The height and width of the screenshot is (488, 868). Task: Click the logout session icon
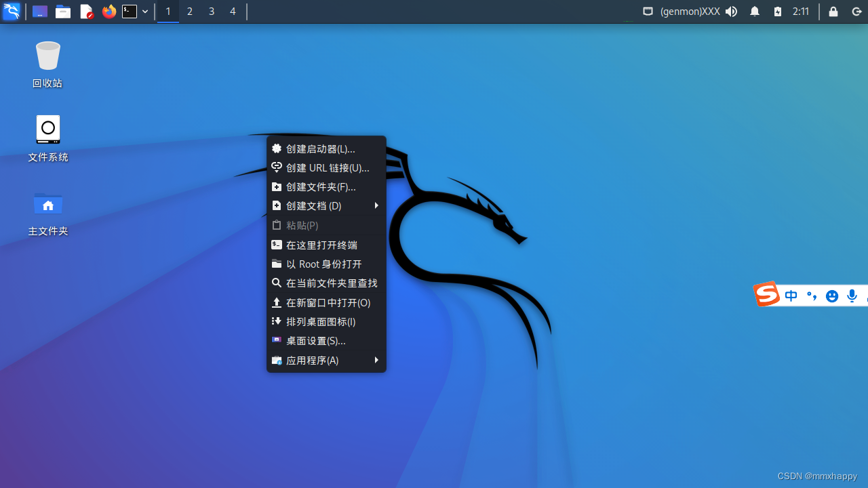point(856,12)
